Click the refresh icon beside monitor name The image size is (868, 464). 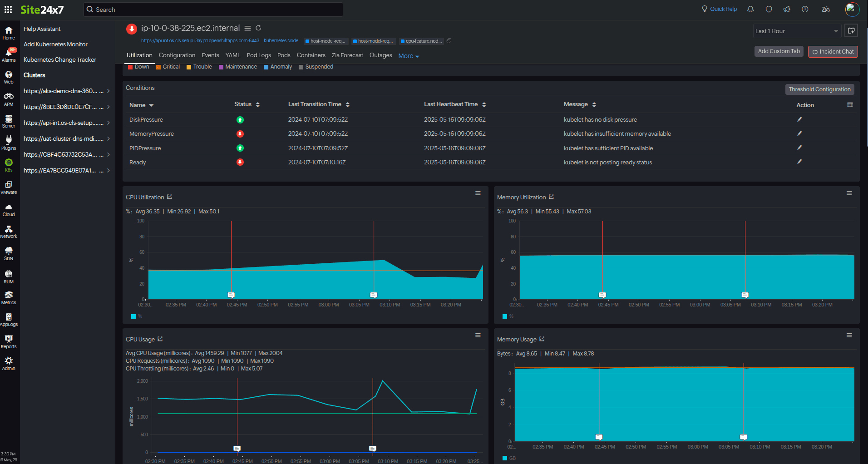258,28
